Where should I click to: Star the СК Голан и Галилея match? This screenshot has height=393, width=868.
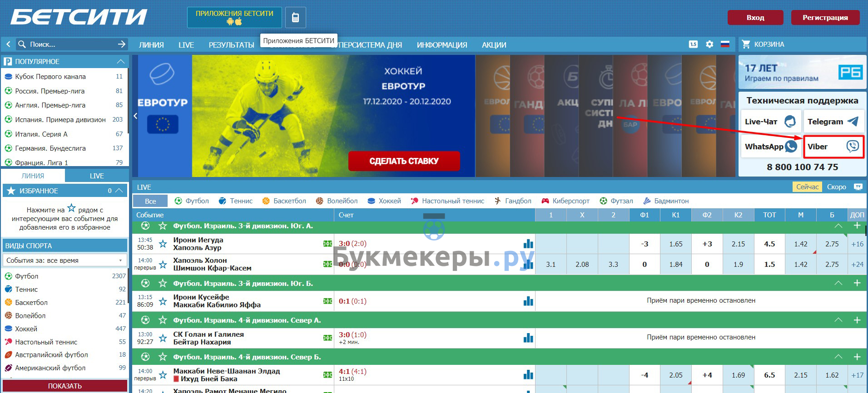coord(163,338)
